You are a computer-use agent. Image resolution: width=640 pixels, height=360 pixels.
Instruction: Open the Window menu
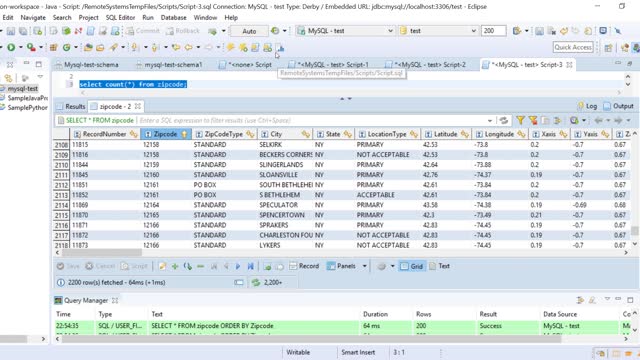[x=205, y=18]
